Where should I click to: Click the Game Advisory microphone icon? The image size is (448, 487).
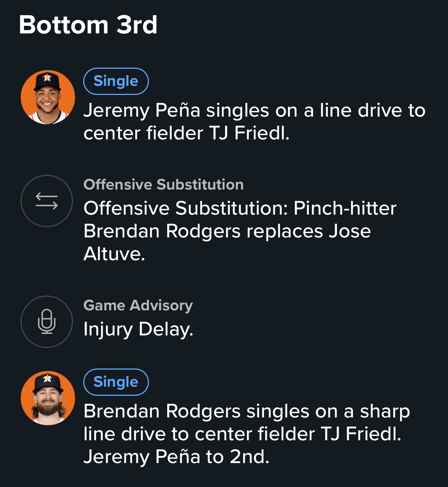coord(47,322)
